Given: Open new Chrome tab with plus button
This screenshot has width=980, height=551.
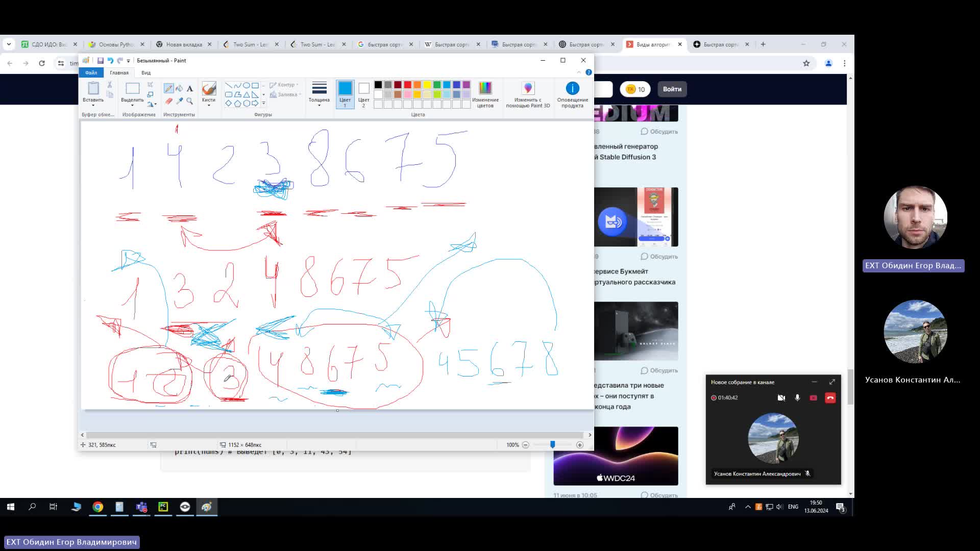Looking at the screenshot, I should (763, 44).
